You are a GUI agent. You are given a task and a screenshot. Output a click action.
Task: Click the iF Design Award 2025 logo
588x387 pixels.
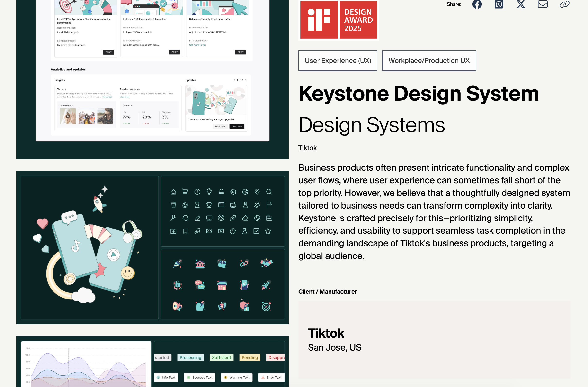(x=339, y=20)
